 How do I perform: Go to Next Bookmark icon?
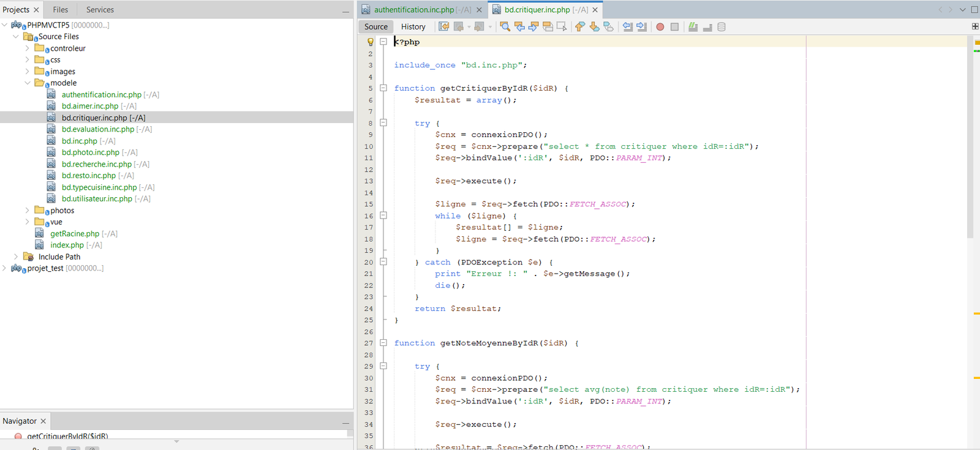[x=594, y=26]
